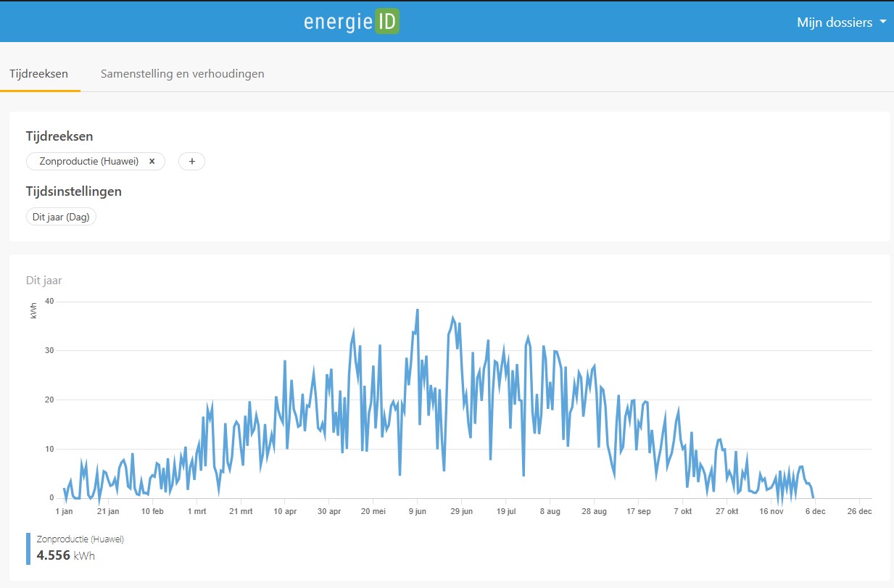Remove Zonproductie (Huawei) series with x icon
894x588 pixels.
152,162
